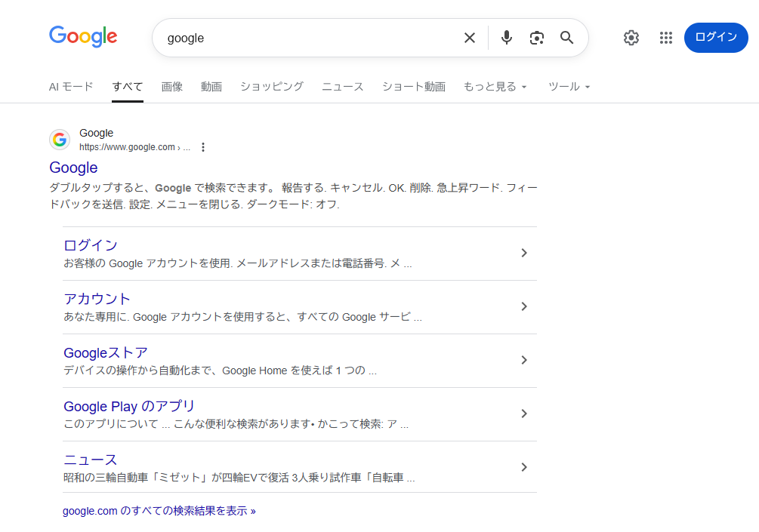Expand the もっと見る dropdown
759x532 pixels.
[x=495, y=87]
